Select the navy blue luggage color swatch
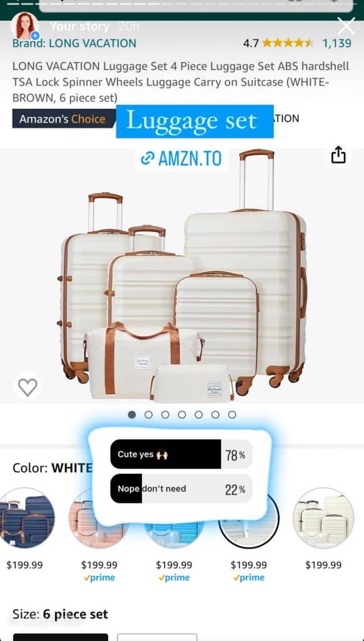The image size is (364, 641). 25,518
